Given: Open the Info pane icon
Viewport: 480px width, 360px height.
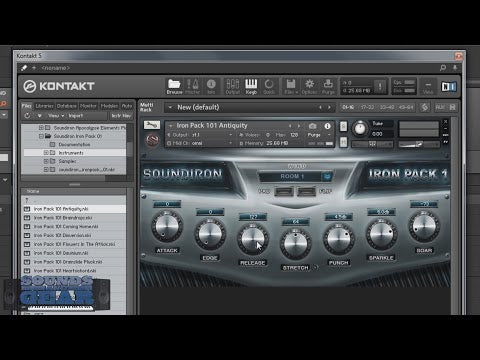Looking at the screenshot, I should coord(211,86).
